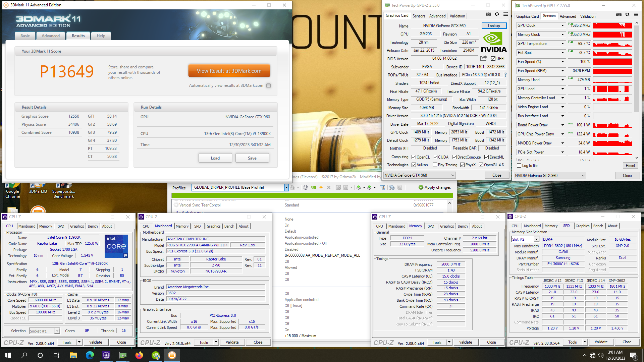Click GPU Clock red sensor graph
The width and height of the screenshot is (644, 362).
(612, 25)
